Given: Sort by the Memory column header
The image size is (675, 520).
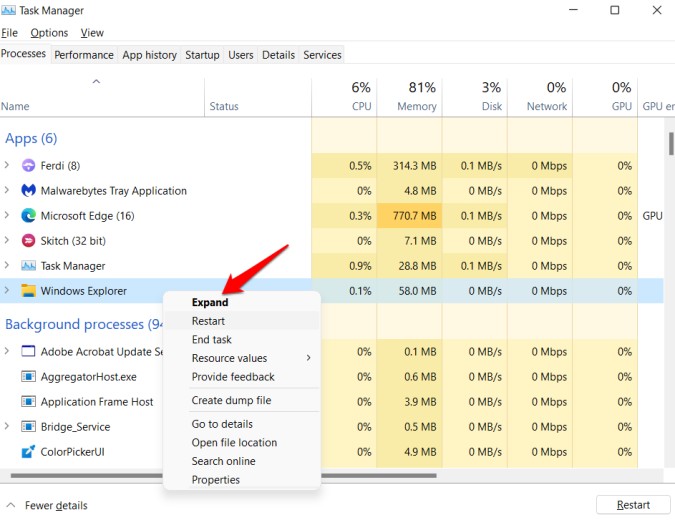Looking at the screenshot, I should [x=409, y=97].
